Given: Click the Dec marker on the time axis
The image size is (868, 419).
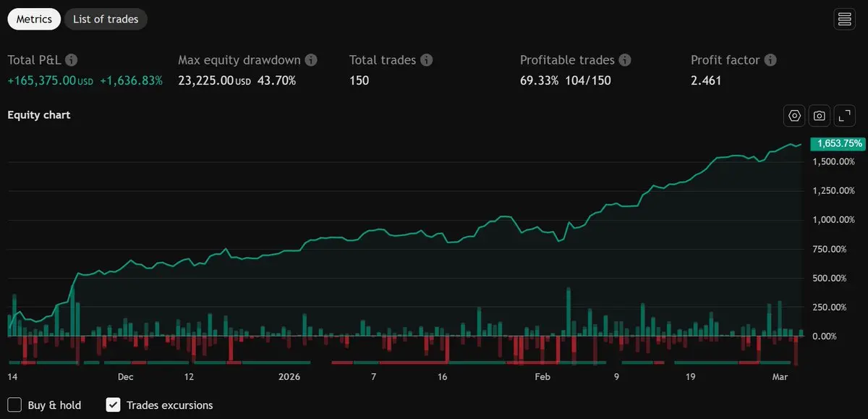Looking at the screenshot, I should tap(126, 377).
